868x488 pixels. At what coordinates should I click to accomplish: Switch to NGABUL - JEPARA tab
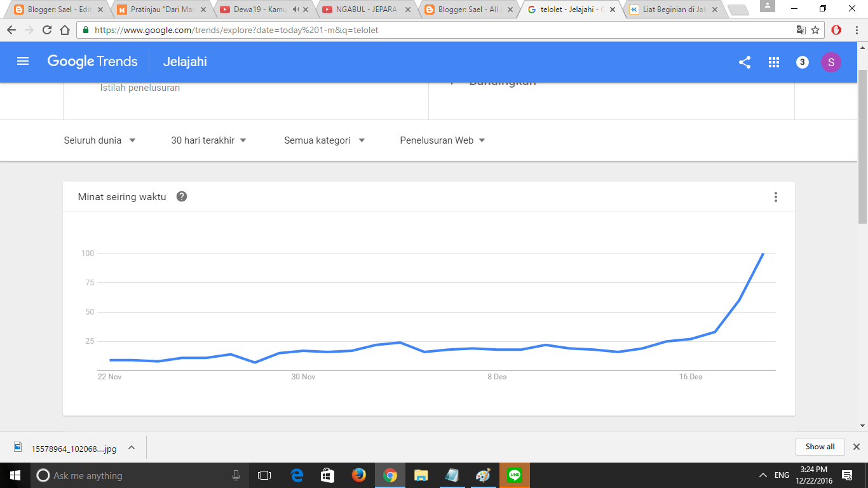pos(367,10)
